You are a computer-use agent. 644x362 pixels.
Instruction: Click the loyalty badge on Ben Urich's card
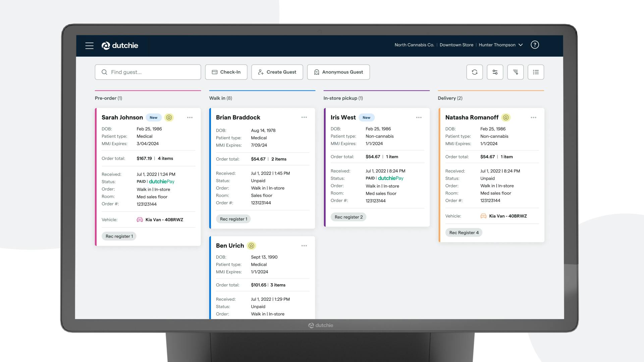[251, 245]
